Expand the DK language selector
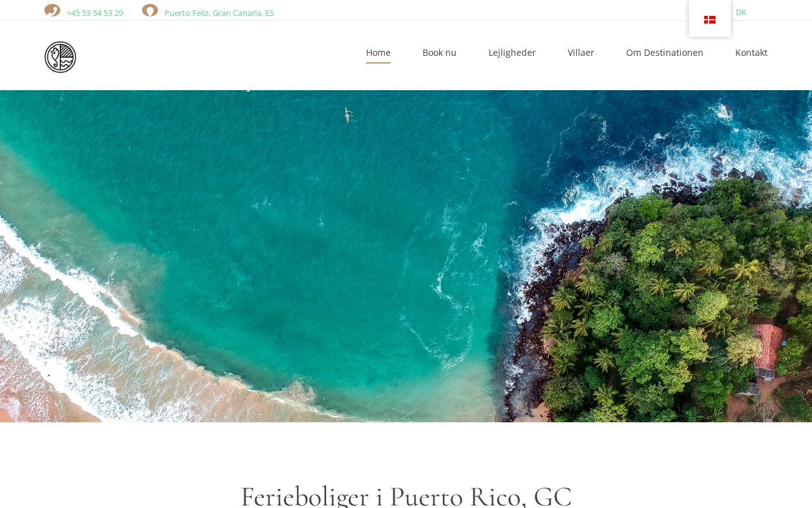The image size is (812, 508). [x=741, y=12]
